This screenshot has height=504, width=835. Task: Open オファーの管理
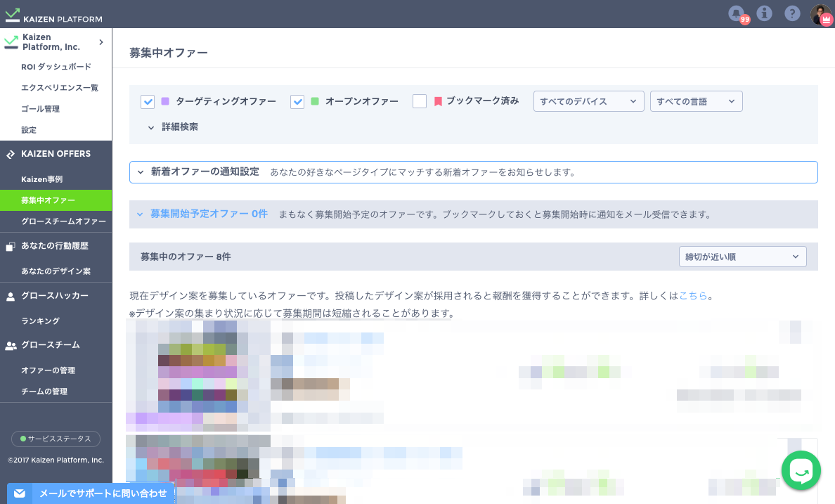48,370
